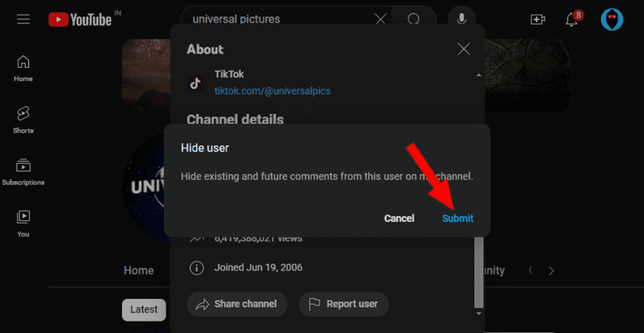Screen dimensions: 644x333
Task: Click the TikTok logo icon
Action: coord(195,83)
